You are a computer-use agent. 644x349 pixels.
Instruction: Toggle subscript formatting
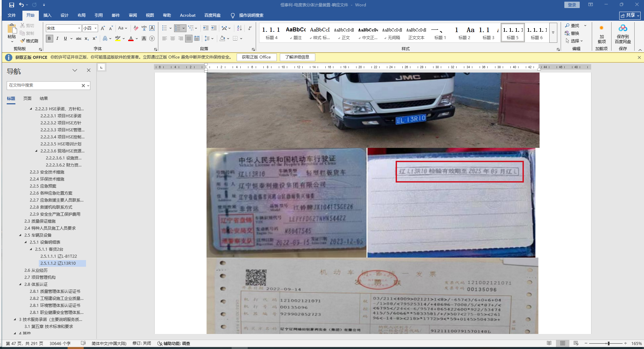point(87,38)
